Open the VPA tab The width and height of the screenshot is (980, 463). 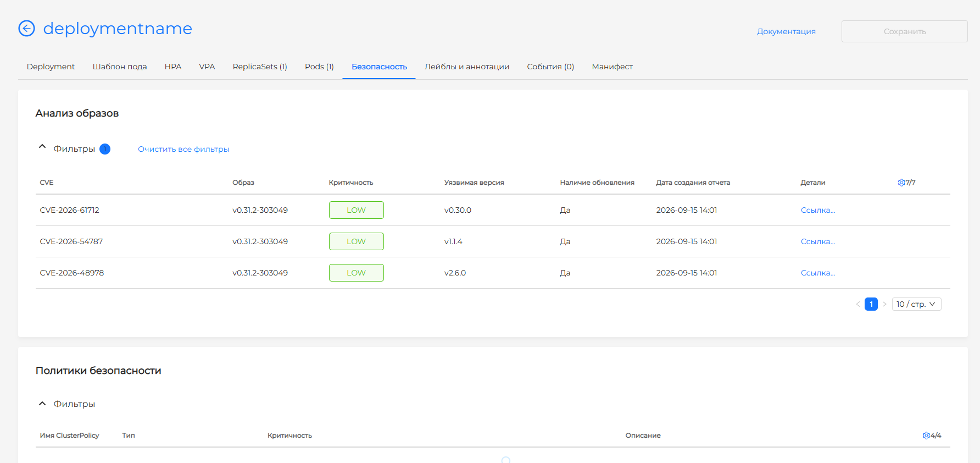click(207, 67)
